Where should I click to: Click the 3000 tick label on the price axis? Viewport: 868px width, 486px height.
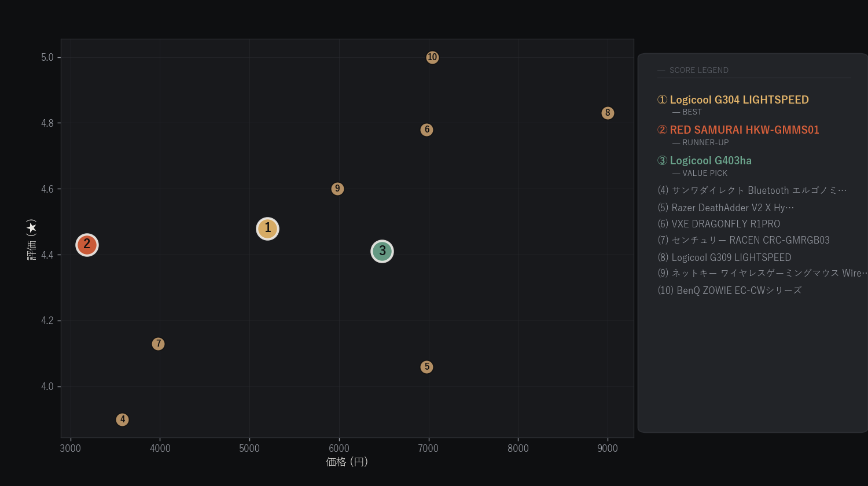[71, 448]
